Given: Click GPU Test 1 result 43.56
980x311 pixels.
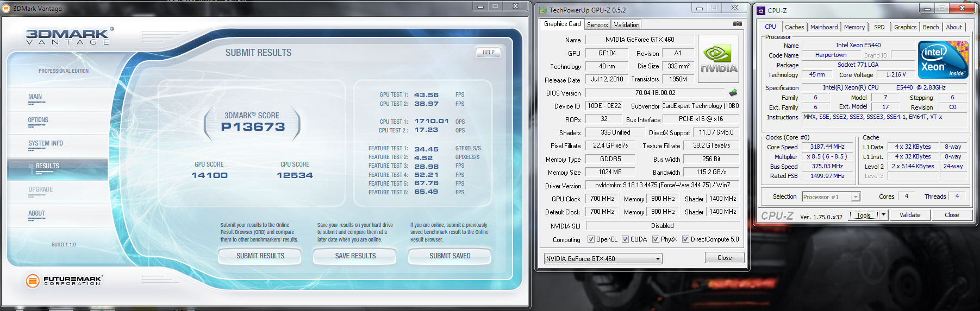Looking at the screenshot, I should pos(426,95).
